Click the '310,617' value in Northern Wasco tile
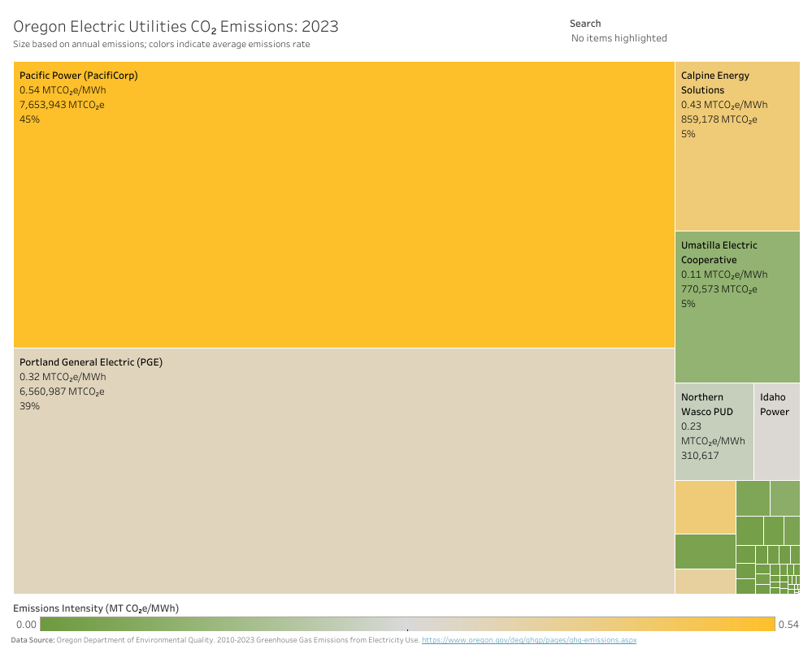This screenshot has height=649, width=812. (700, 456)
